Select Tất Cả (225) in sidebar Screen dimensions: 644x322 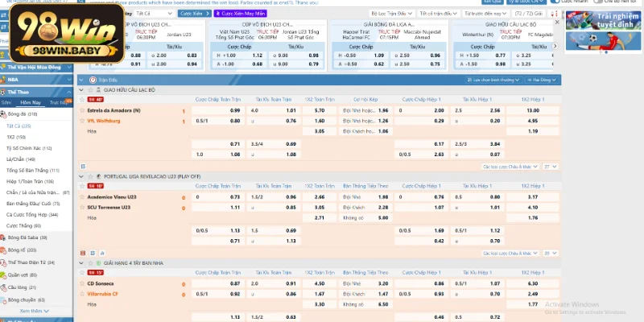pos(19,126)
